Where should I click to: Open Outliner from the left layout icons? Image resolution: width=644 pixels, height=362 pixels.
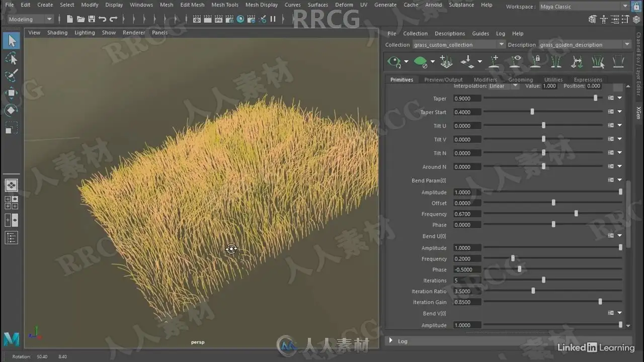[x=11, y=238]
